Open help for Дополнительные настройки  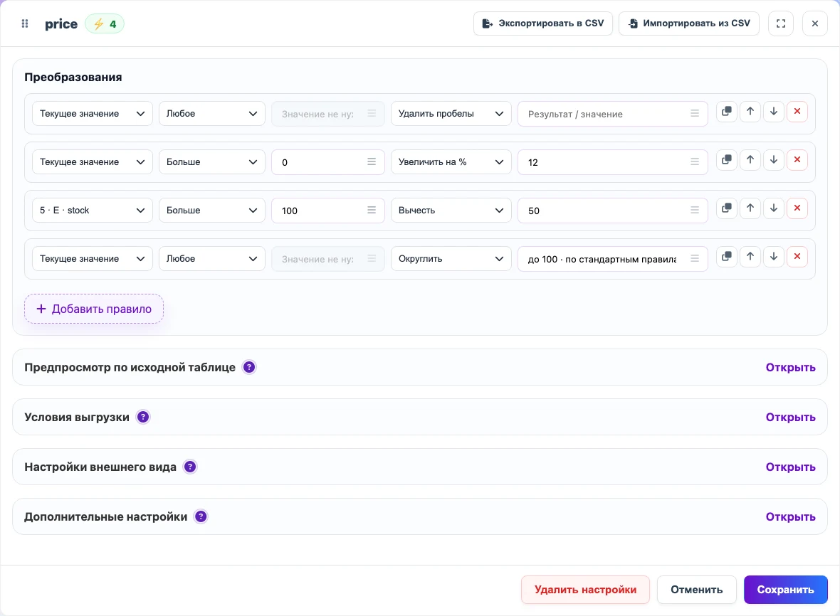click(201, 516)
